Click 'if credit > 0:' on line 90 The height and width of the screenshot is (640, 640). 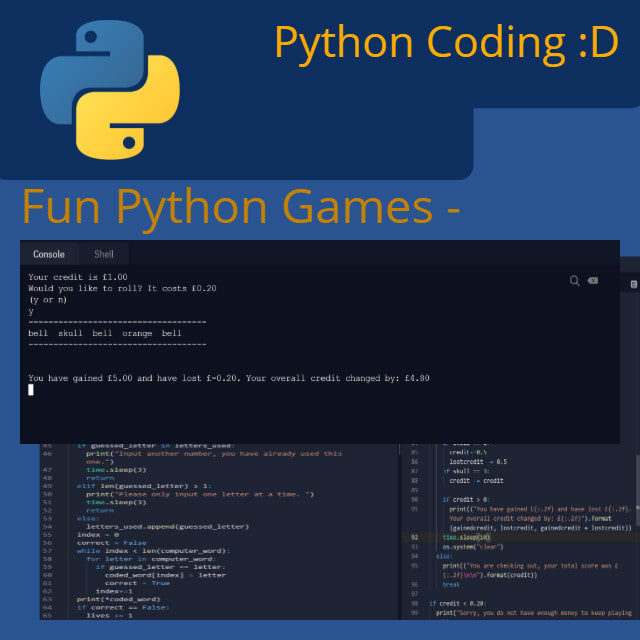465,500
